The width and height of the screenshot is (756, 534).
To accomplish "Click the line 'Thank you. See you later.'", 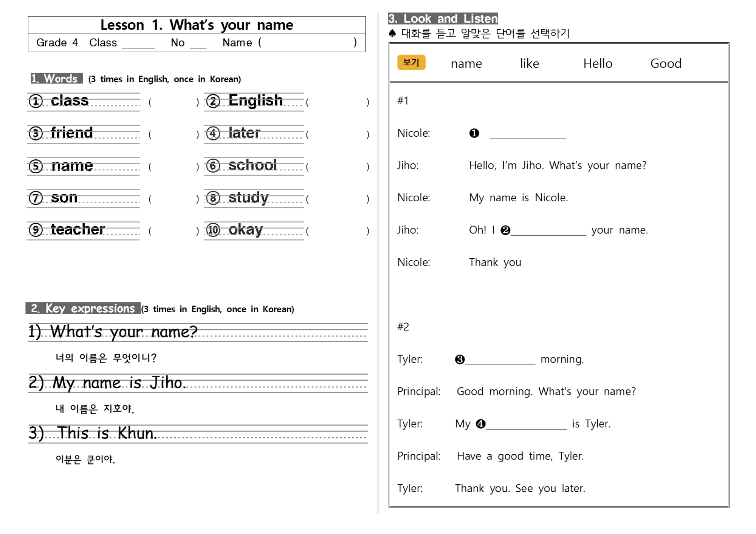I will pos(520,488).
